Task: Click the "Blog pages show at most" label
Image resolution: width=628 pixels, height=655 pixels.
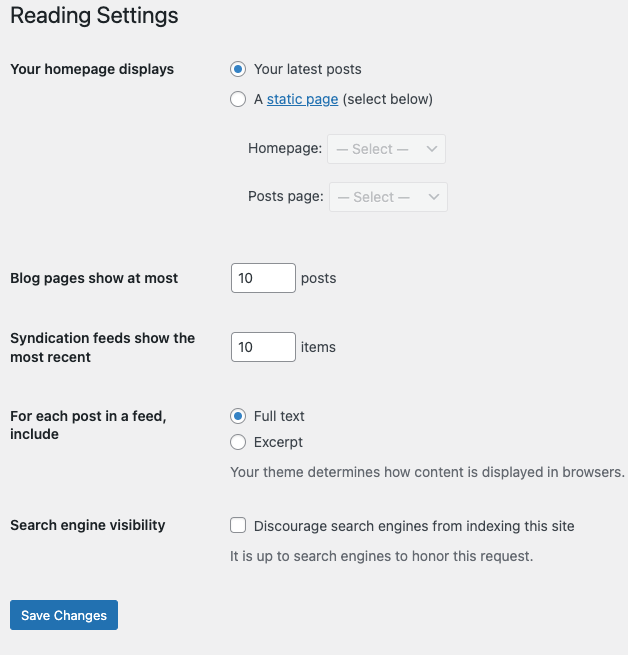Action: click(94, 278)
